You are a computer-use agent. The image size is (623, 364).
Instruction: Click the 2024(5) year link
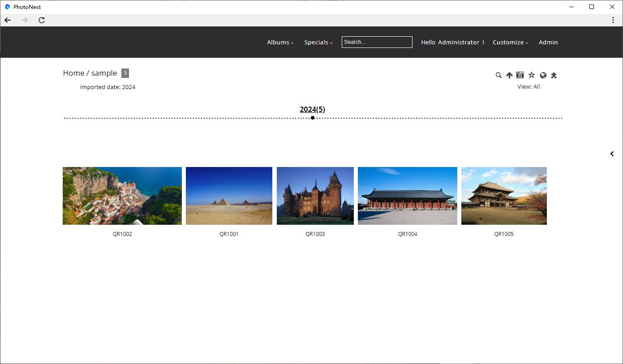click(312, 109)
